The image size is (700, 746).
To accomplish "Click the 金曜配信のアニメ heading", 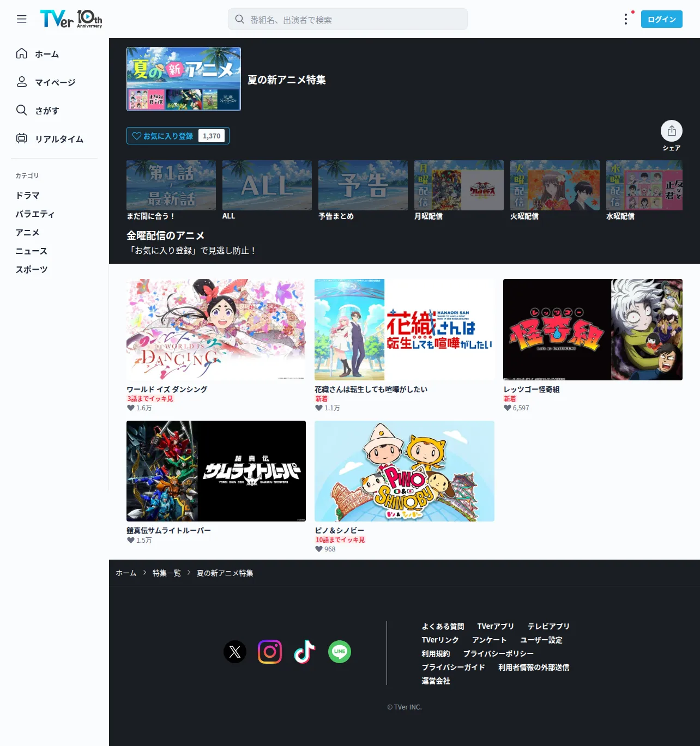I will tap(166, 235).
